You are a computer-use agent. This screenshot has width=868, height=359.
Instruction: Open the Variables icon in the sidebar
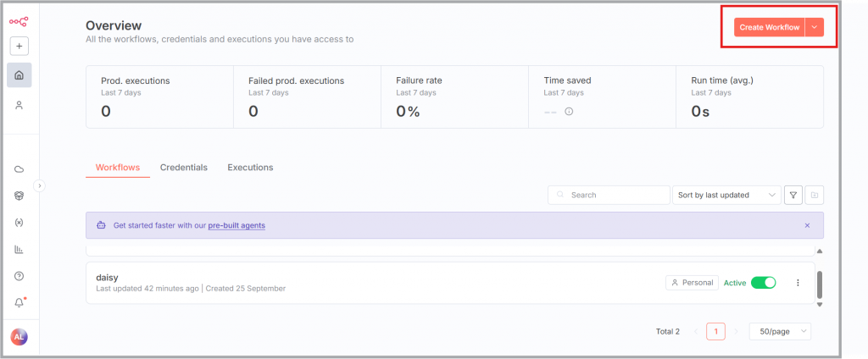(x=19, y=223)
